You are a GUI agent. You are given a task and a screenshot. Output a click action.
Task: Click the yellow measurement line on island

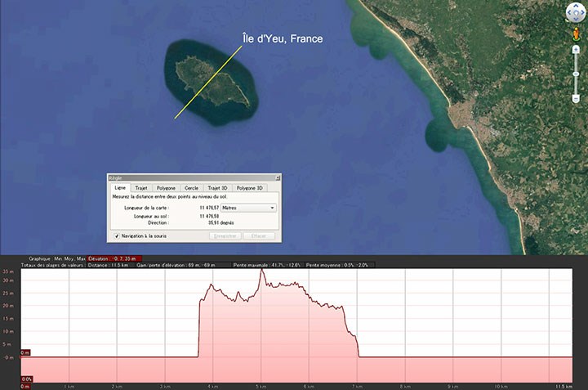tap(208, 82)
